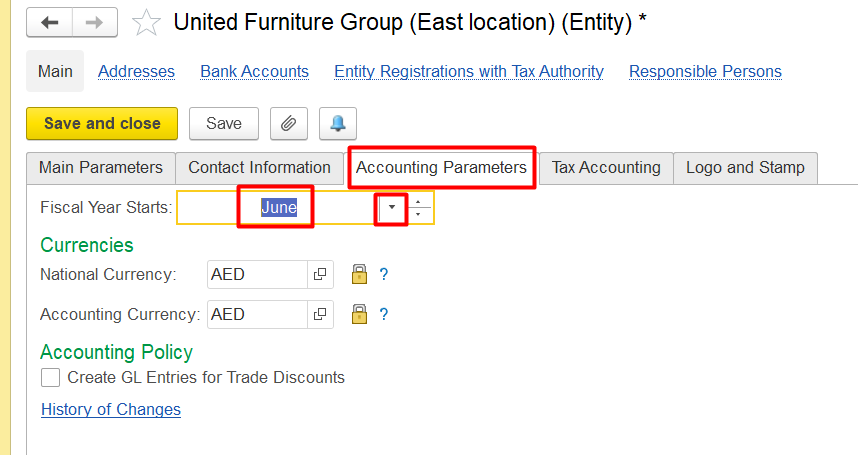Enable Create GL Entries for Trade Discounts
The height and width of the screenshot is (455, 858).
coord(50,377)
